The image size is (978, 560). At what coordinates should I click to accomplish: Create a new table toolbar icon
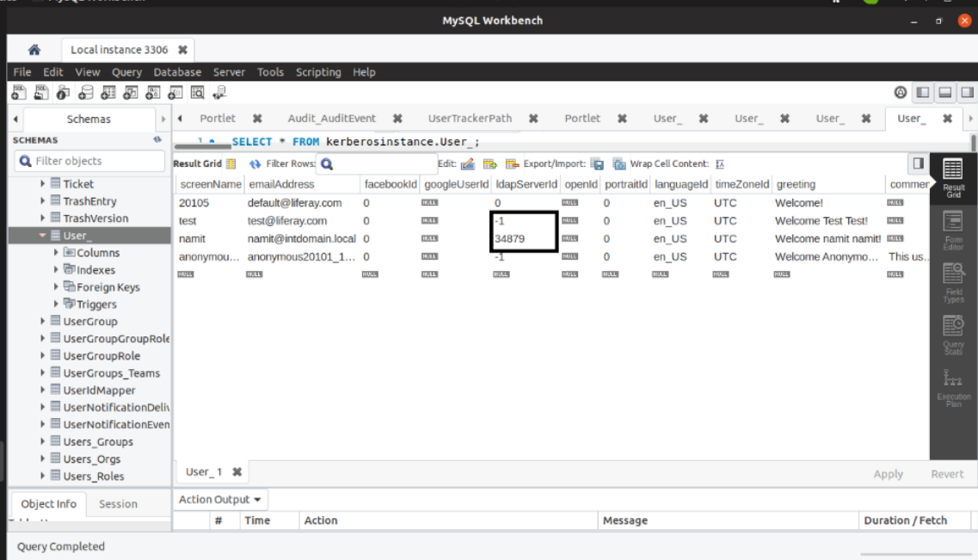point(108,93)
